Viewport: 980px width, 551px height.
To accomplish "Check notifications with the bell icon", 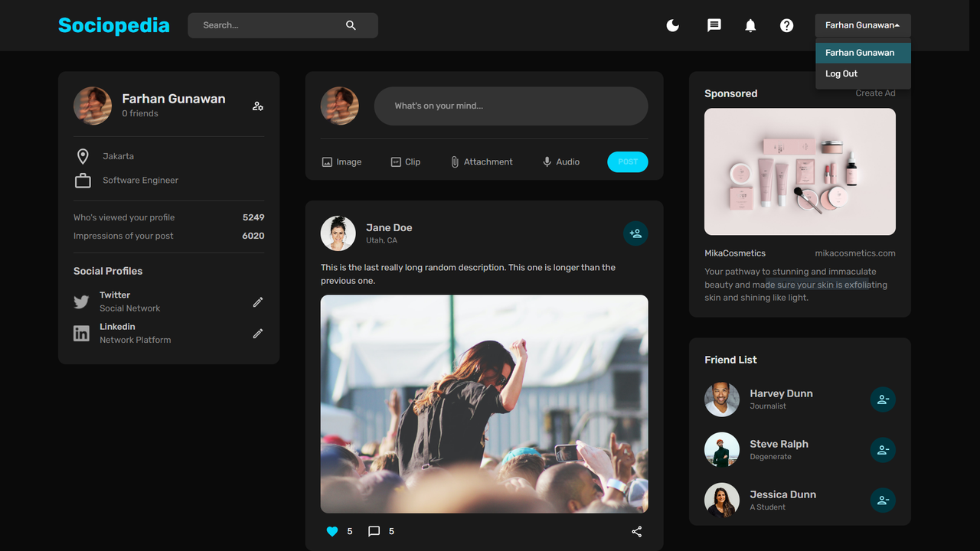I will (750, 25).
